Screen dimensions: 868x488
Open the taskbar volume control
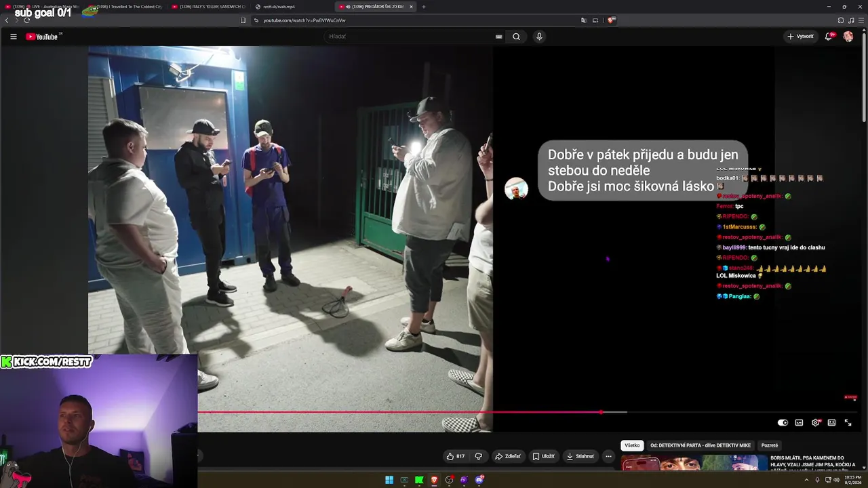coord(836,480)
